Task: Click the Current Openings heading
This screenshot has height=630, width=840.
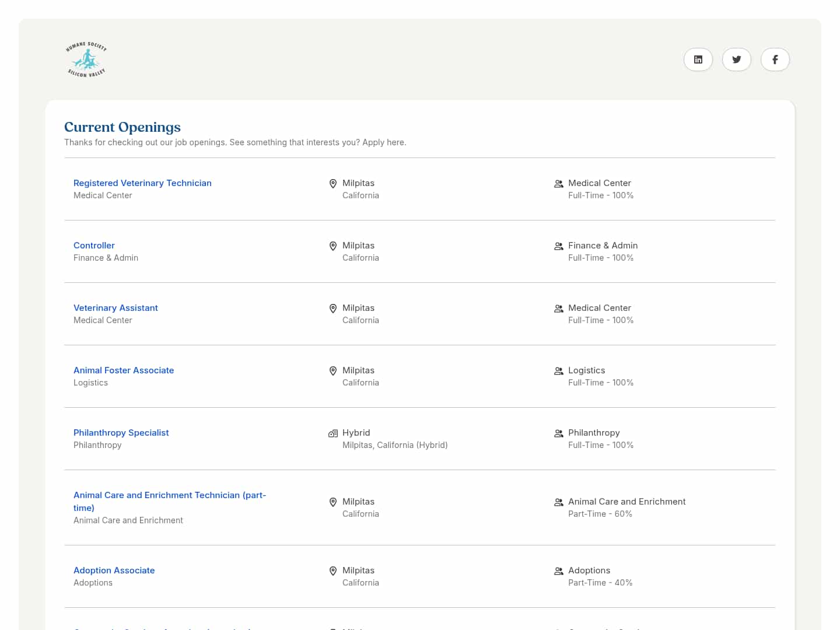Action: pos(123,127)
